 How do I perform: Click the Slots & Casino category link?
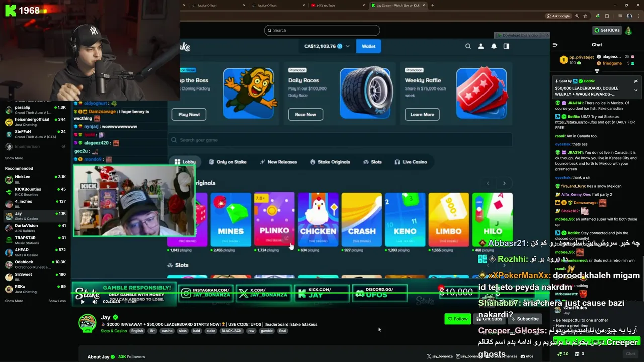[113, 331]
